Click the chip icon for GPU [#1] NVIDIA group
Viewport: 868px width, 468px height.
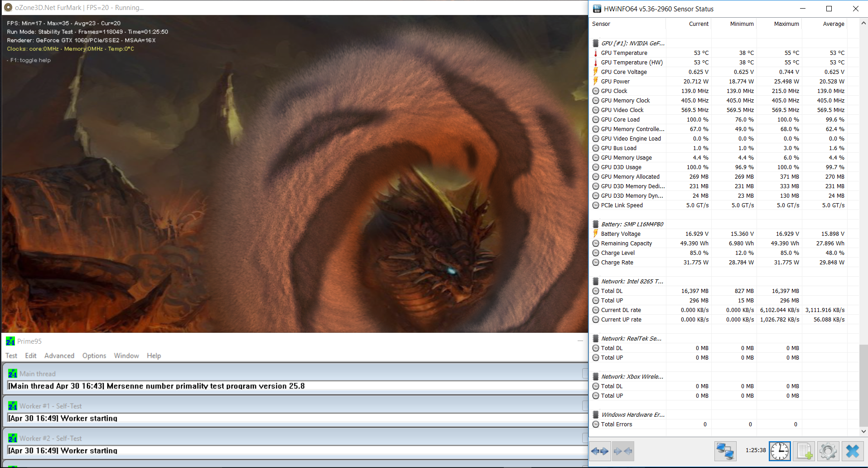pyautogui.click(x=596, y=44)
